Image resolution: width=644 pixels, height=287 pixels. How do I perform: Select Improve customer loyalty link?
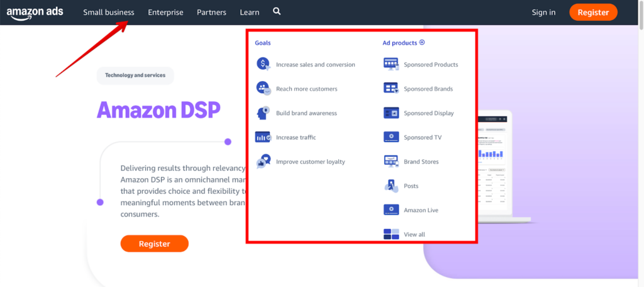(311, 162)
